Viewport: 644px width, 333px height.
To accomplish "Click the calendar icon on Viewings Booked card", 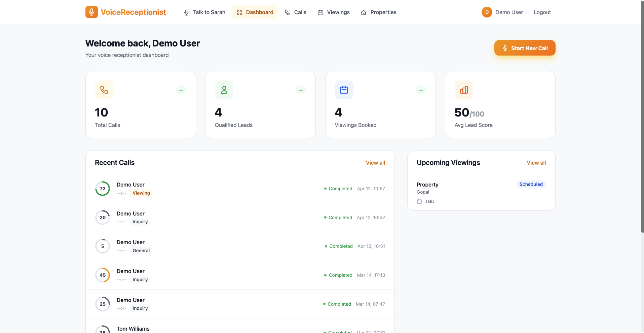I will tap(344, 90).
